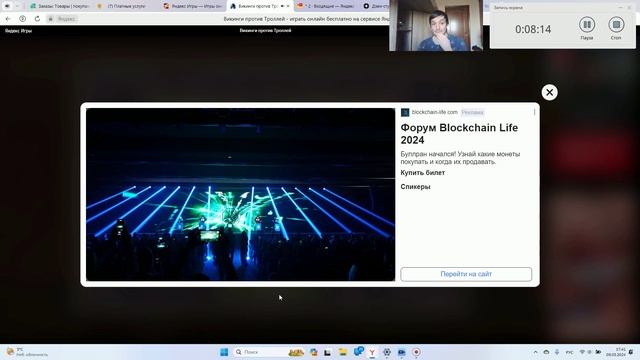Click the microphone tray icon
Screen dimensions: 640x360
coord(557,352)
